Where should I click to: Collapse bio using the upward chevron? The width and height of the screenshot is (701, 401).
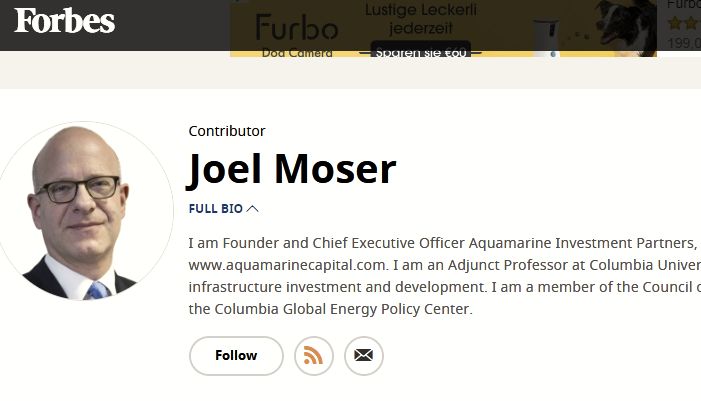pyautogui.click(x=253, y=209)
